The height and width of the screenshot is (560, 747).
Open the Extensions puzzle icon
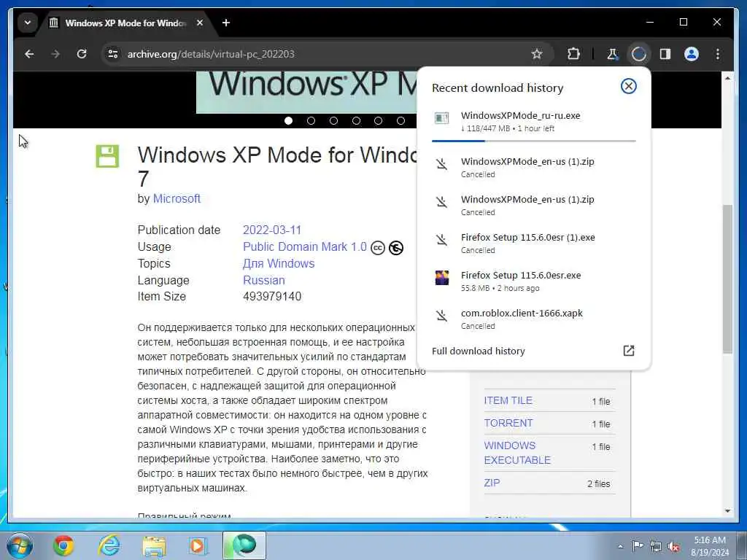pyautogui.click(x=573, y=54)
